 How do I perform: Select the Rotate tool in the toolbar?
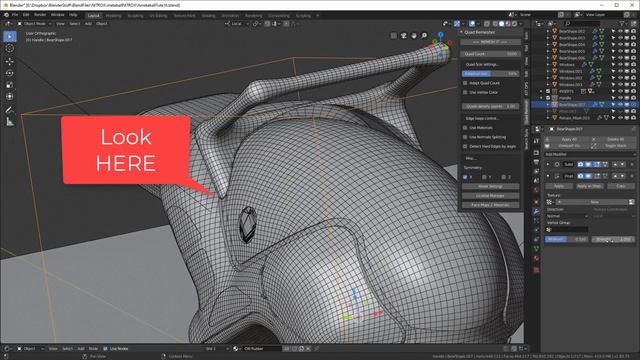10,73
